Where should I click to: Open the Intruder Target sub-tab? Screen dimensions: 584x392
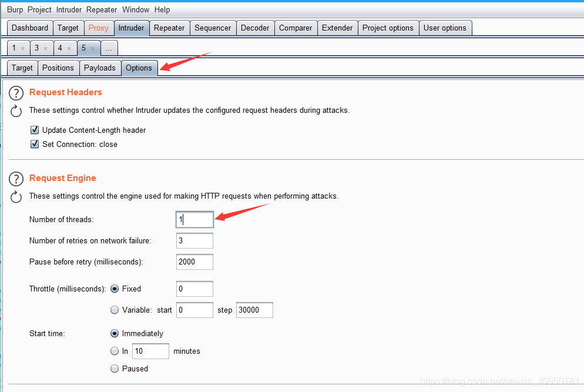click(22, 68)
